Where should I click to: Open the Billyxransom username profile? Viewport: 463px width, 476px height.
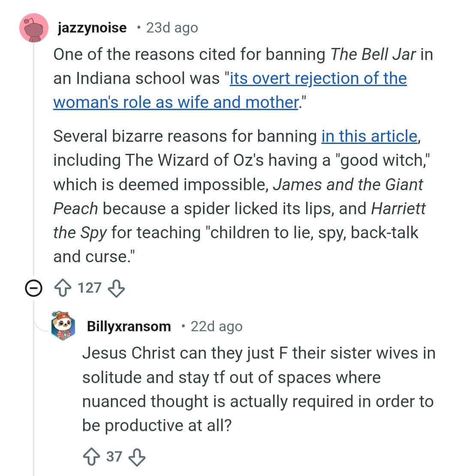point(129,326)
